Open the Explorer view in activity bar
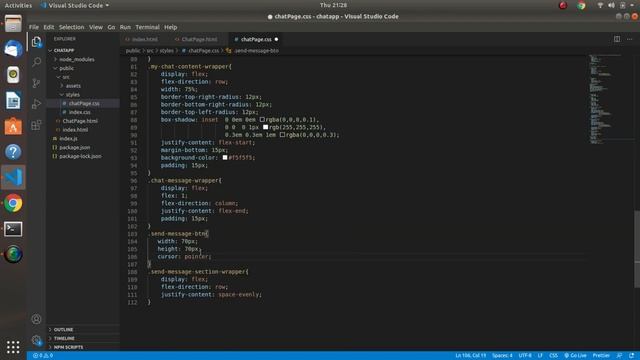This screenshot has height=360, width=640. (36, 42)
